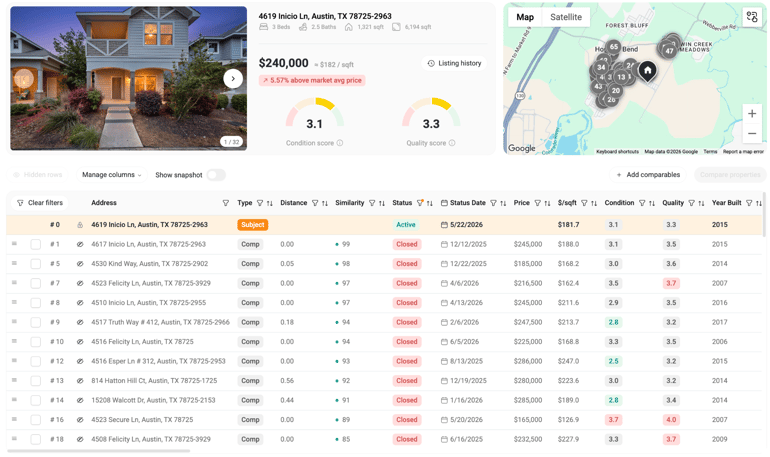The image size is (770, 457).
Task: Filter the Type column
Action: tap(260, 203)
